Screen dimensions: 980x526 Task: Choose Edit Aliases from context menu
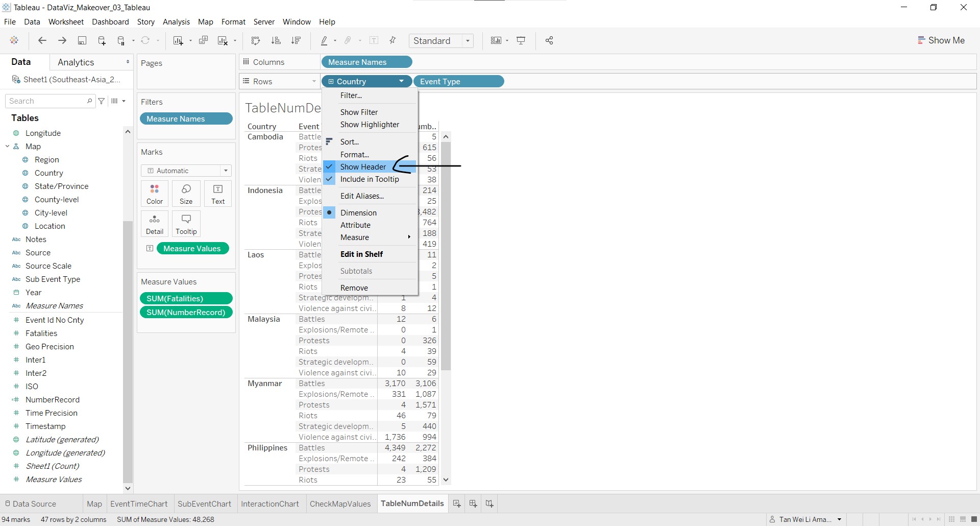(x=362, y=196)
